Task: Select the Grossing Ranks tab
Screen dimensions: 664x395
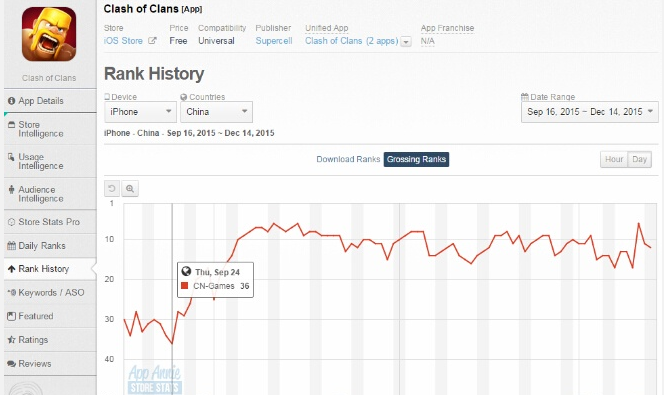Action: (x=416, y=160)
